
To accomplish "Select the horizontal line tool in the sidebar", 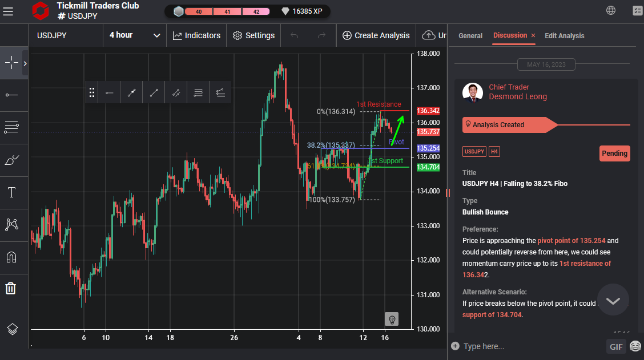I will [x=11, y=95].
